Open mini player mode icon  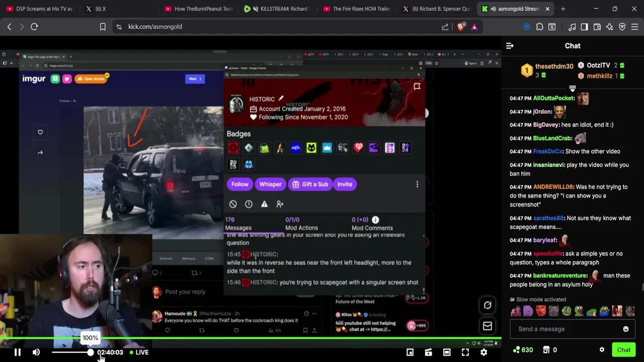410,352
